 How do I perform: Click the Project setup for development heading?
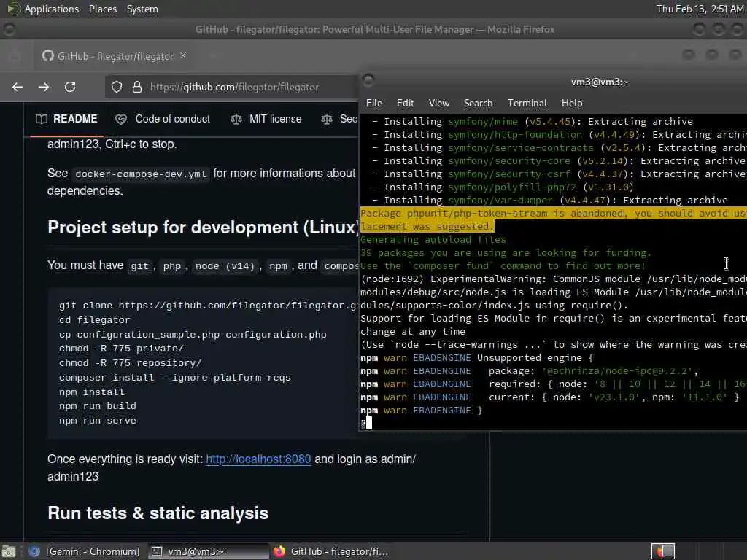tap(204, 227)
